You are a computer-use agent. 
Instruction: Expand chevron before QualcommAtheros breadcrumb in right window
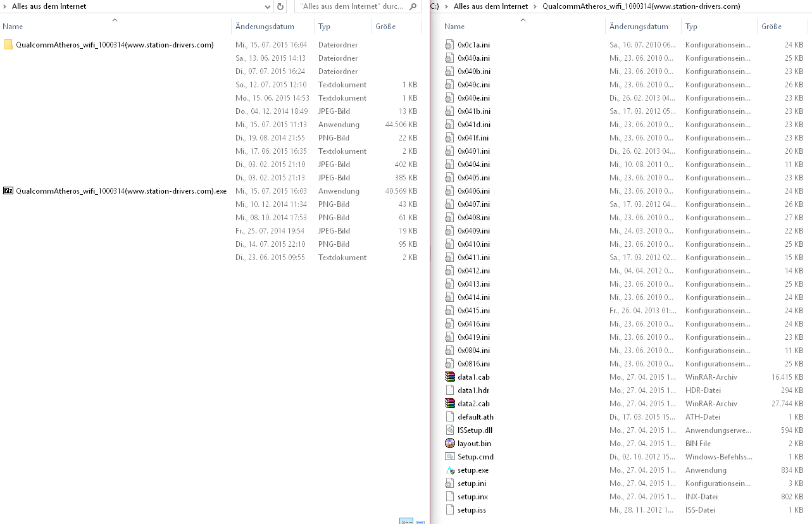[535, 6]
